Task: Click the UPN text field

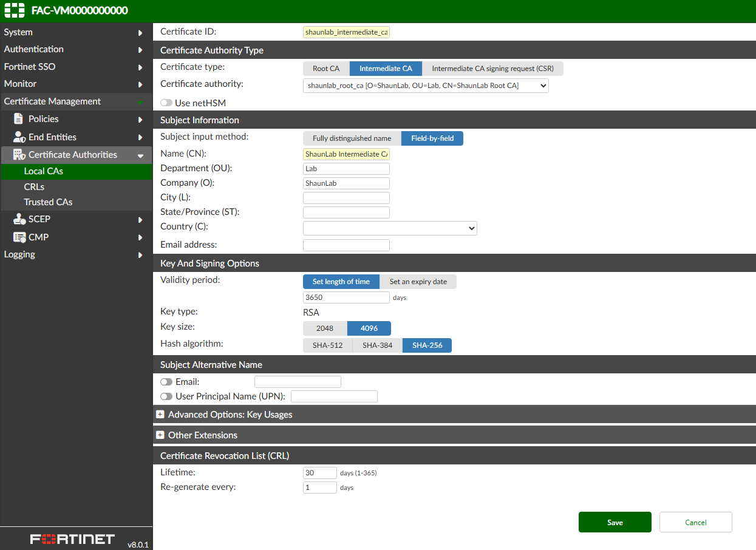Action: [x=334, y=396]
